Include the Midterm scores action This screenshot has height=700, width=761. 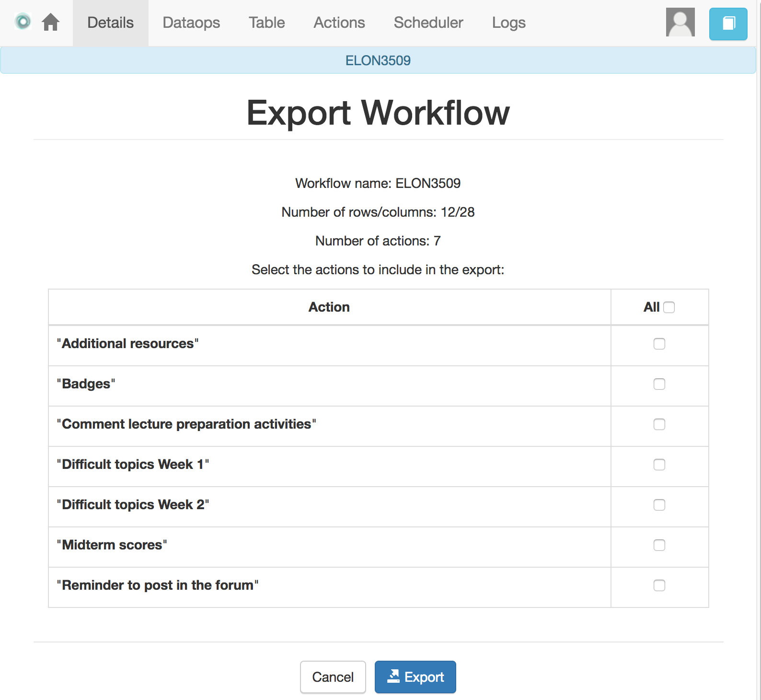[x=659, y=545]
